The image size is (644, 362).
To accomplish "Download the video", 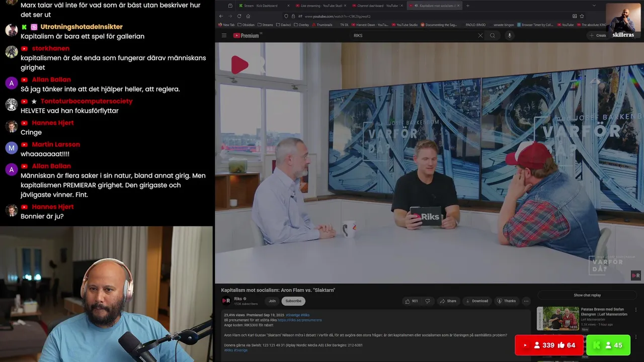I will [x=476, y=301].
